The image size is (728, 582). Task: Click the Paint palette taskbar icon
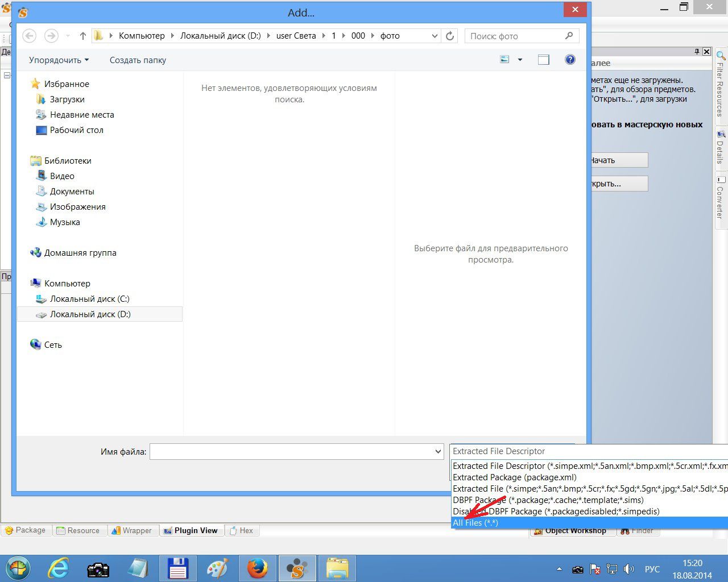click(x=217, y=568)
